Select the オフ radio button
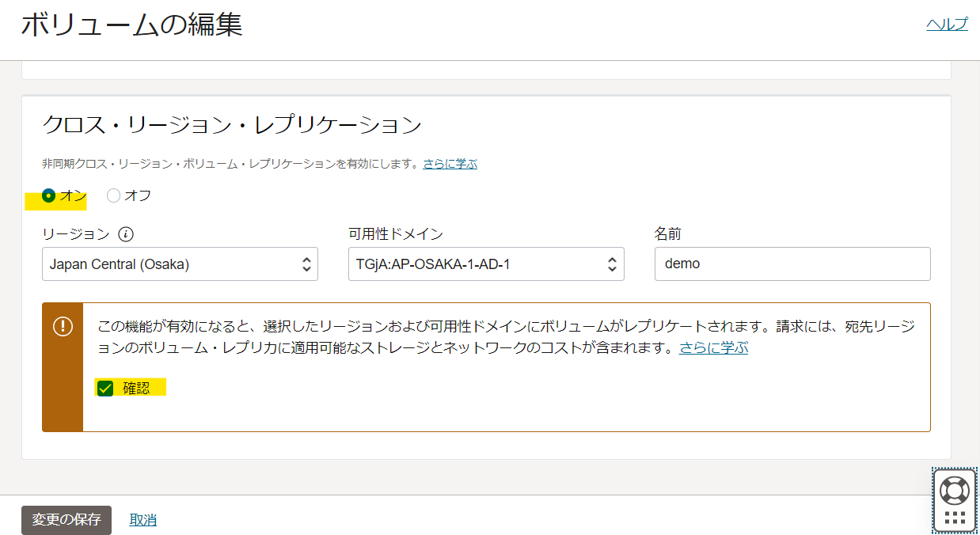Image resolution: width=980 pixels, height=535 pixels. coord(113,195)
